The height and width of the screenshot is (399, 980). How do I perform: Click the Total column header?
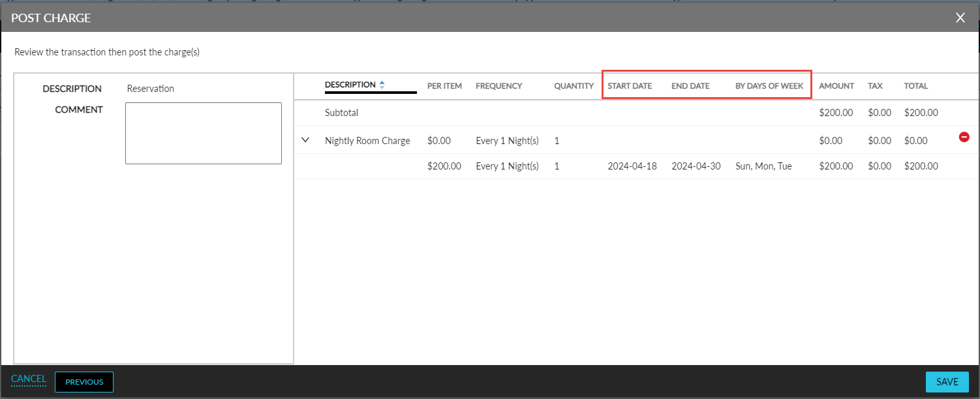(x=916, y=86)
